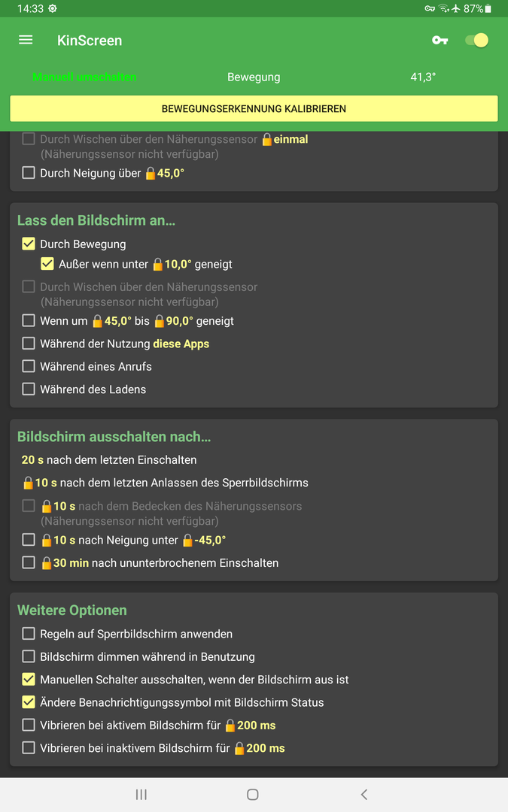Tap Bewegungserkennung Kalibrieren button
Viewport: 508px width, 812px height.
click(x=254, y=109)
